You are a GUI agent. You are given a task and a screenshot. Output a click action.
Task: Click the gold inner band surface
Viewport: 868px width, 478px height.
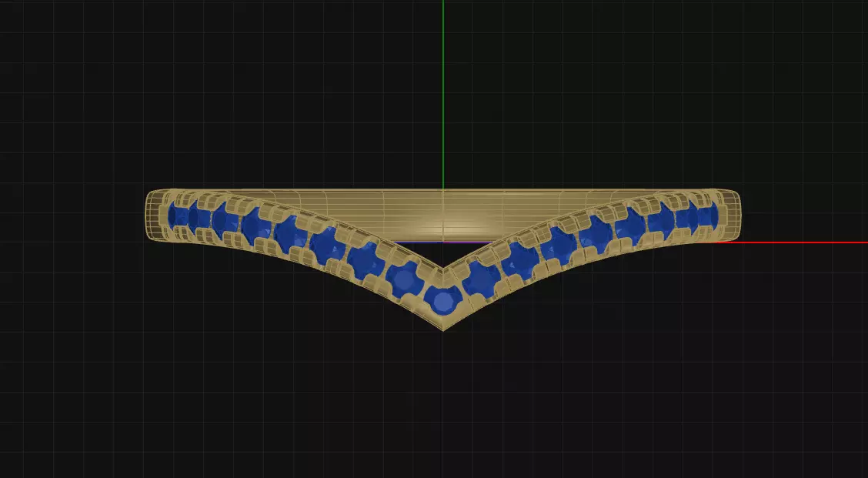tap(443, 216)
